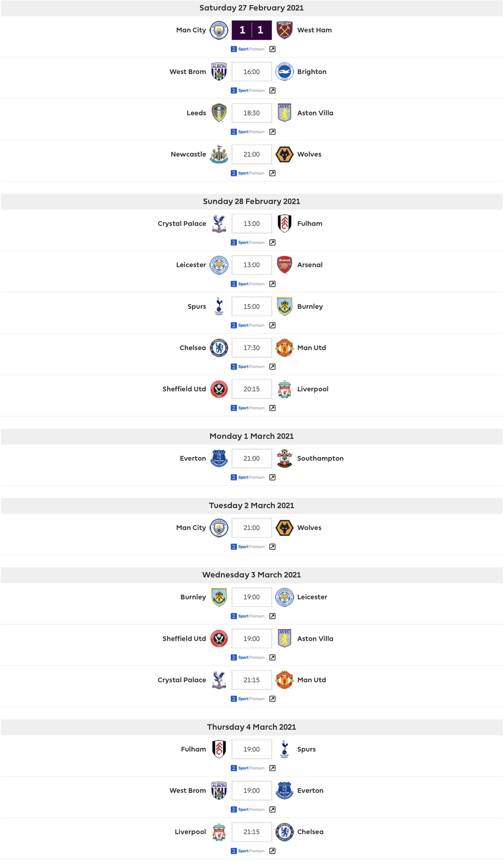Open the 20:15 Sheffield Utd v Liverpool kickoff box
Screen dimensions: 504x866
252,389
